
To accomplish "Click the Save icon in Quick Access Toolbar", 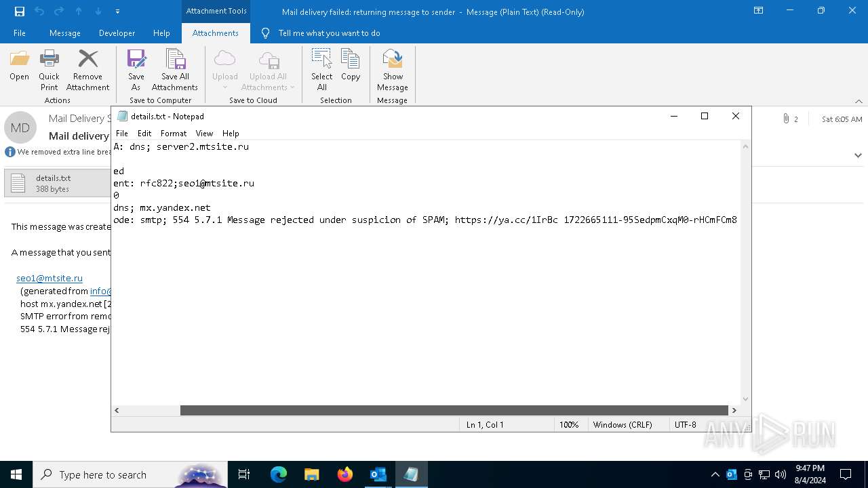I will (x=19, y=12).
